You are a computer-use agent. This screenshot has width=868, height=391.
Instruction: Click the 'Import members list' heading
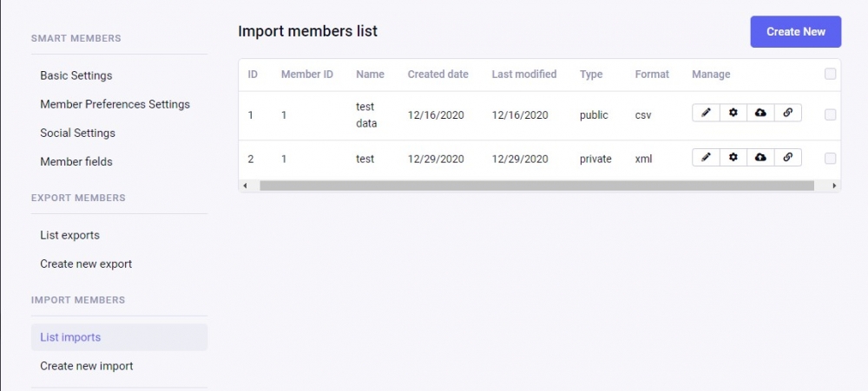[308, 31]
